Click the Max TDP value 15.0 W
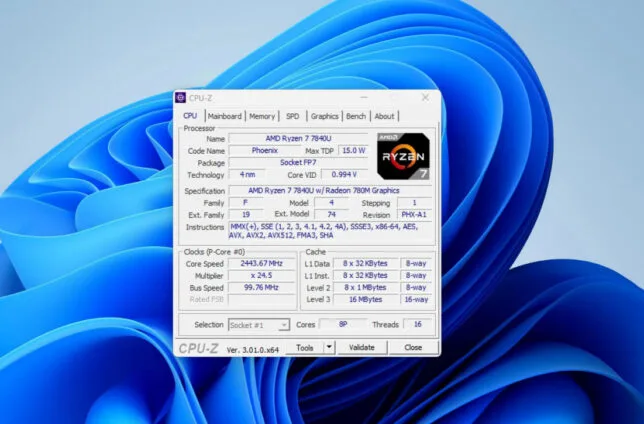The height and width of the screenshot is (424, 644). (353, 151)
